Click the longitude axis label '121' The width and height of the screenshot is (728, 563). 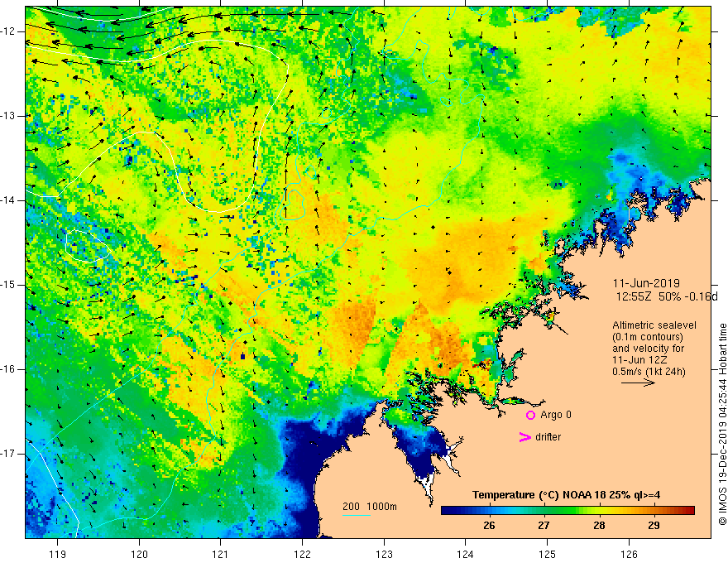click(x=221, y=554)
